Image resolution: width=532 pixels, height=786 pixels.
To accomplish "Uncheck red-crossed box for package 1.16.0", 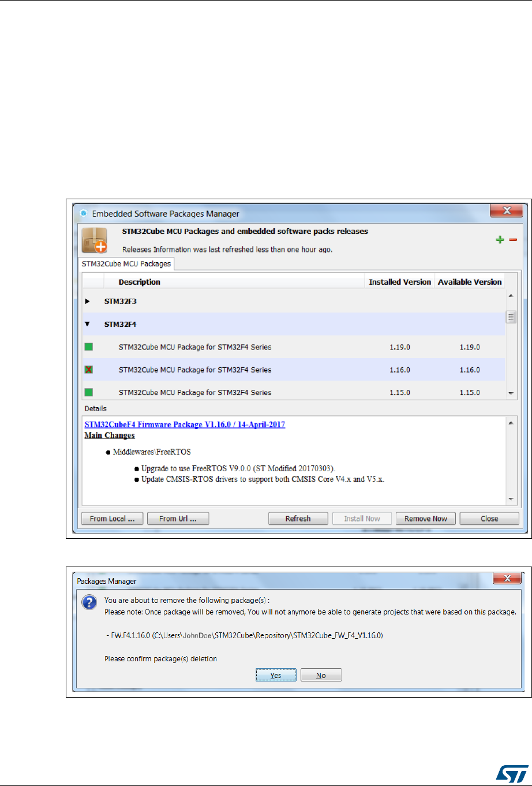I will pyautogui.click(x=89, y=370).
